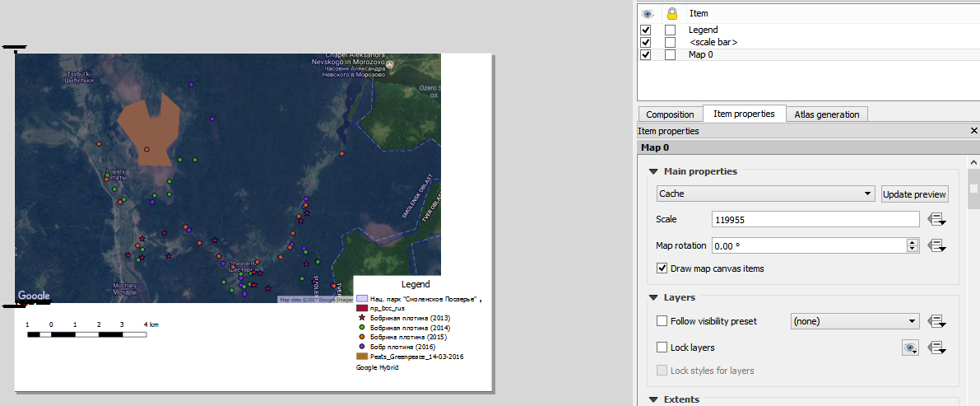
Task: Click the Update preview button
Action: click(x=914, y=194)
